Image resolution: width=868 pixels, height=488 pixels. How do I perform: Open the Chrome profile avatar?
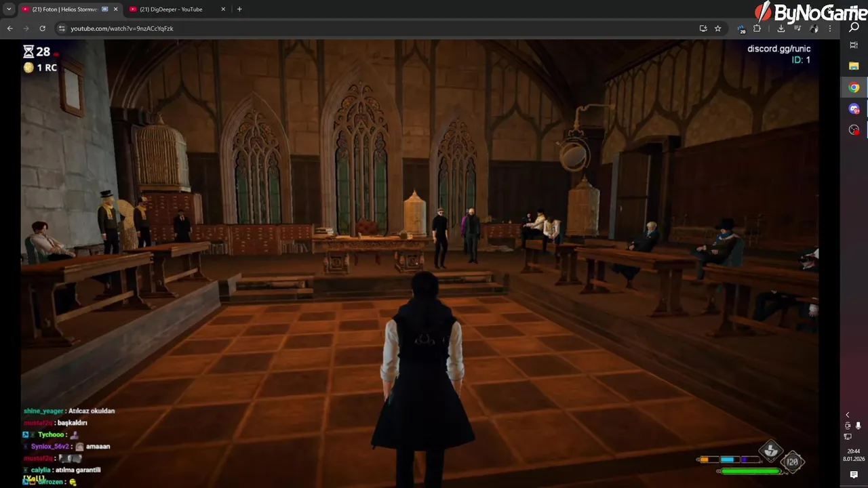(814, 28)
